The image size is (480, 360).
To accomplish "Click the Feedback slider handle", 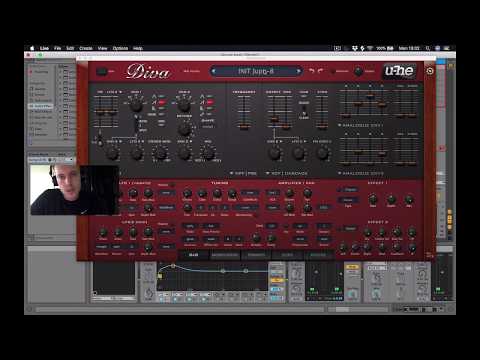I will 244,126.
